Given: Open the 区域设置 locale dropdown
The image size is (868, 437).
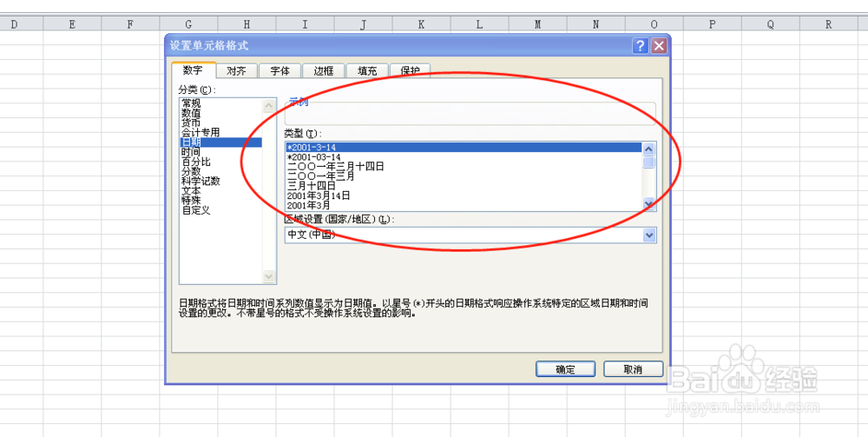Looking at the screenshot, I should pos(649,235).
